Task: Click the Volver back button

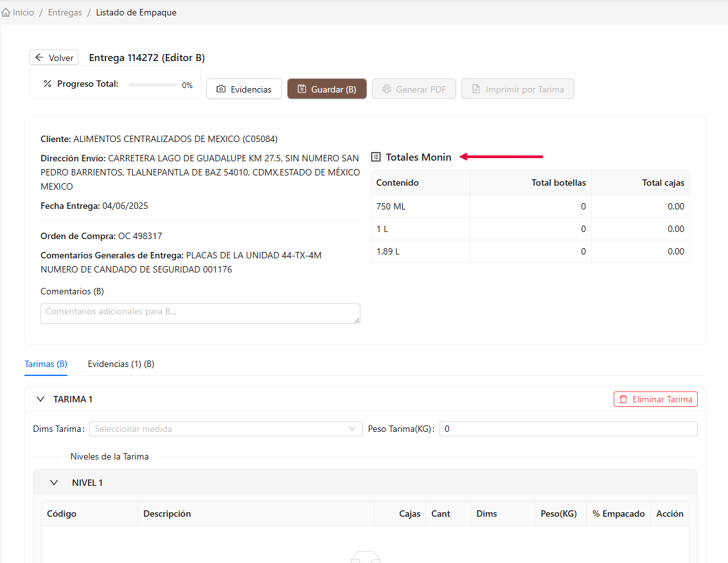Action: [x=54, y=58]
